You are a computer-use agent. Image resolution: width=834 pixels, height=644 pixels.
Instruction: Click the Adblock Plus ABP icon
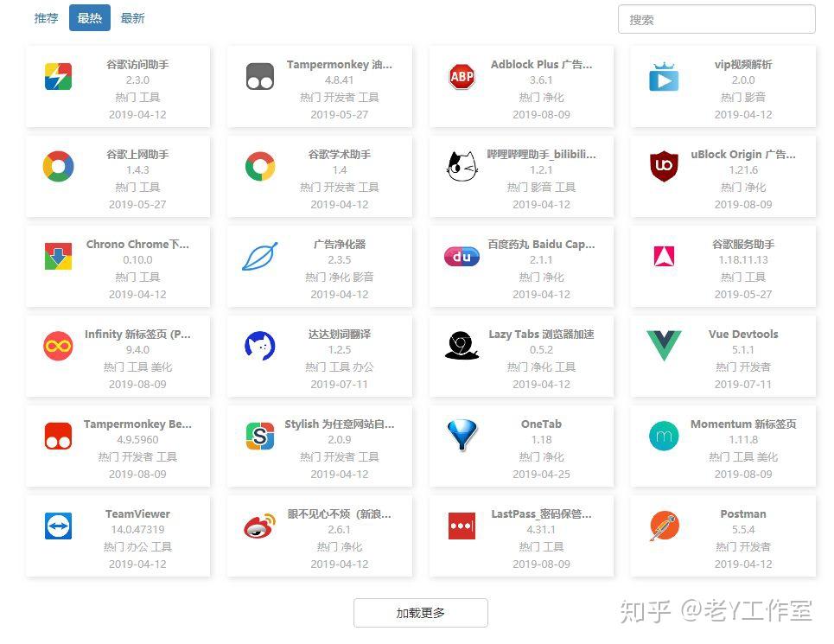point(462,77)
